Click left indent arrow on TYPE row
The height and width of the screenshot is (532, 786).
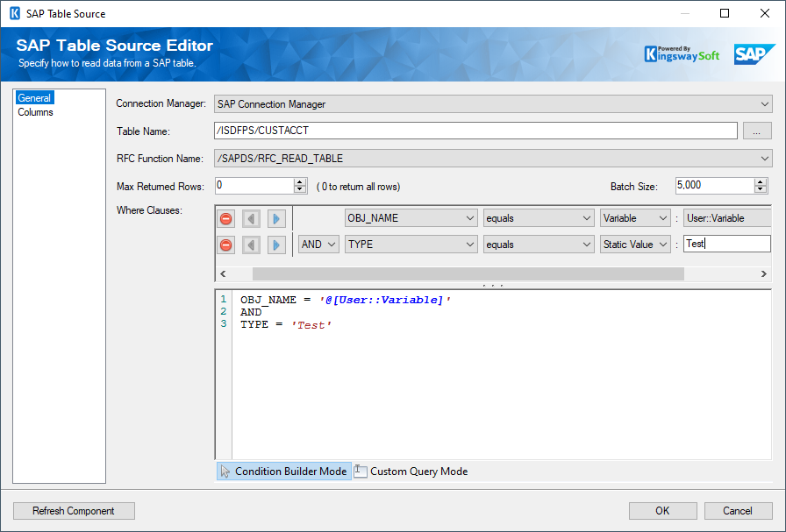point(251,245)
